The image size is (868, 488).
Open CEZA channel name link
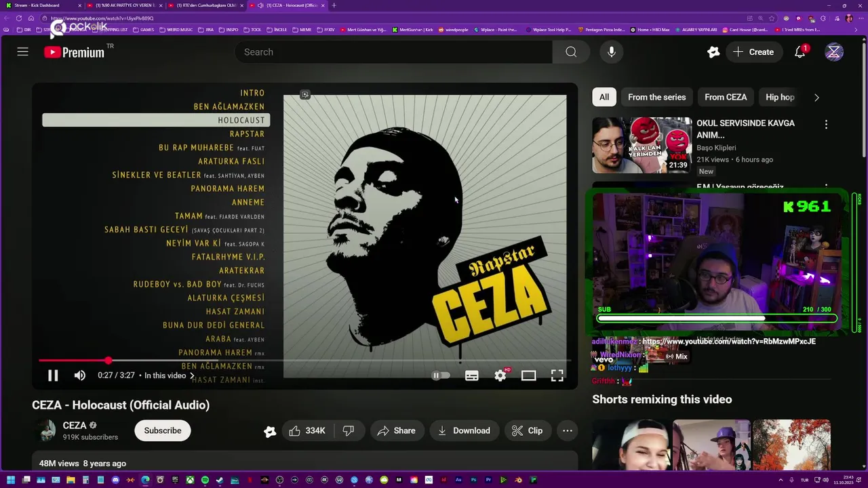(x=75, y=426)
